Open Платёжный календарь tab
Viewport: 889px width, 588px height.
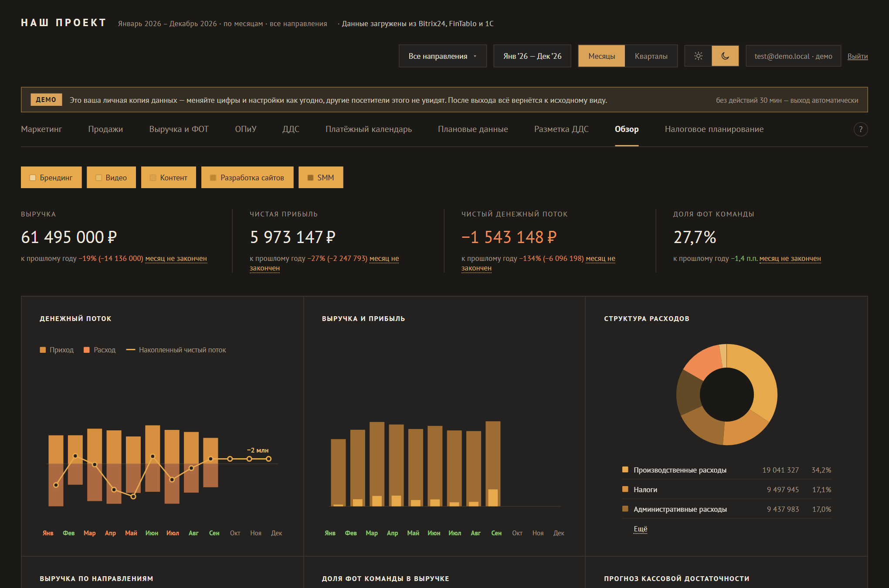tap(368, 129)
